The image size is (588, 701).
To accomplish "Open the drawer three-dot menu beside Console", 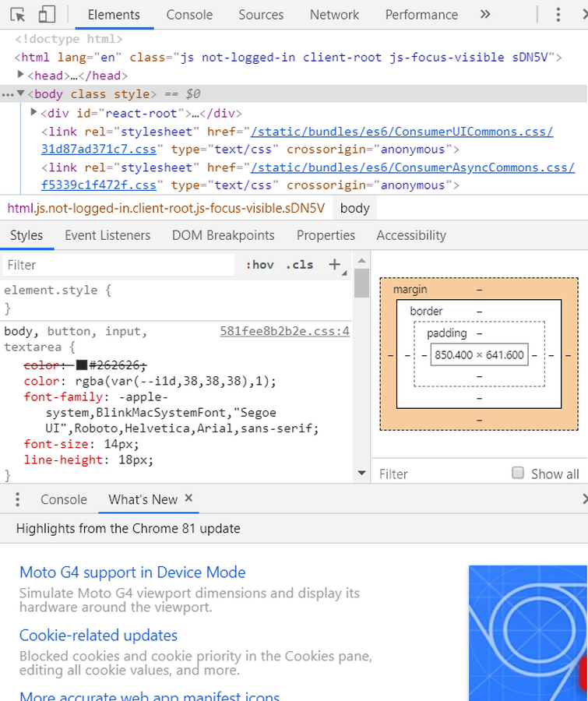I will 17,499.
